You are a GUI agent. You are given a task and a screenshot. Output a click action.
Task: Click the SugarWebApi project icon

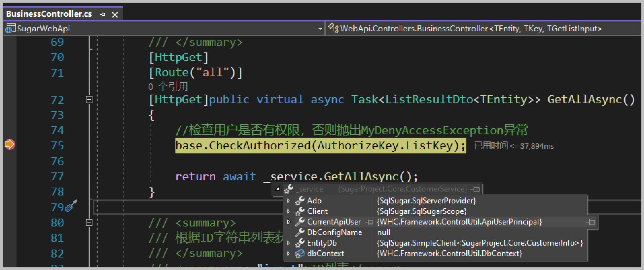click(10, 29)
